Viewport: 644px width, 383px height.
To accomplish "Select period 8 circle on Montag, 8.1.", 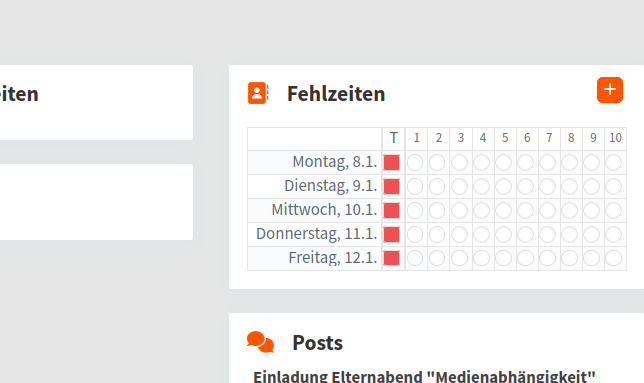I will (x=570, y=163).
